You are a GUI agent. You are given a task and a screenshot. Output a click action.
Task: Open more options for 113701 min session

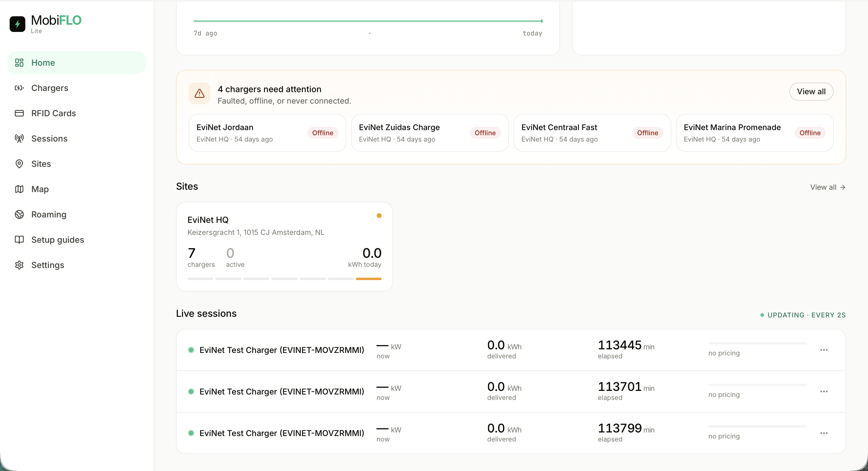[x=824, y=391]
